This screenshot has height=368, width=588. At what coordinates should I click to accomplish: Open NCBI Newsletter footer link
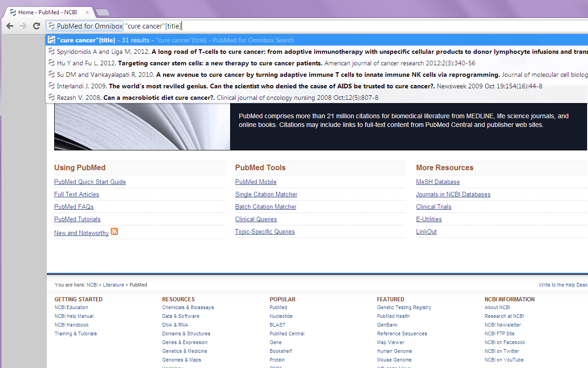tap(503, 325)
